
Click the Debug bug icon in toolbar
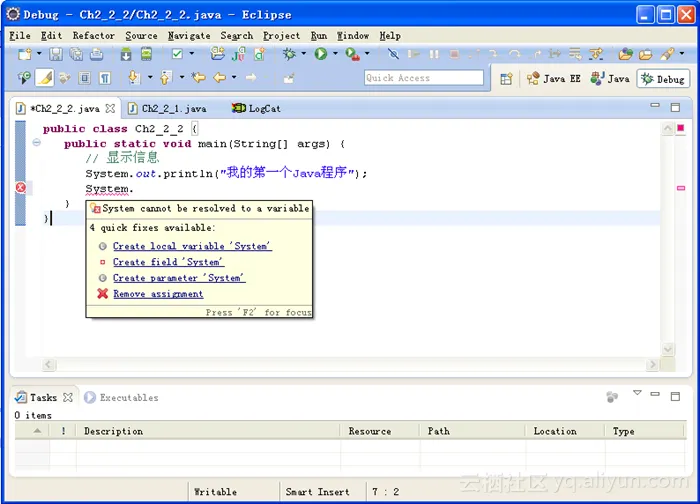289,54
